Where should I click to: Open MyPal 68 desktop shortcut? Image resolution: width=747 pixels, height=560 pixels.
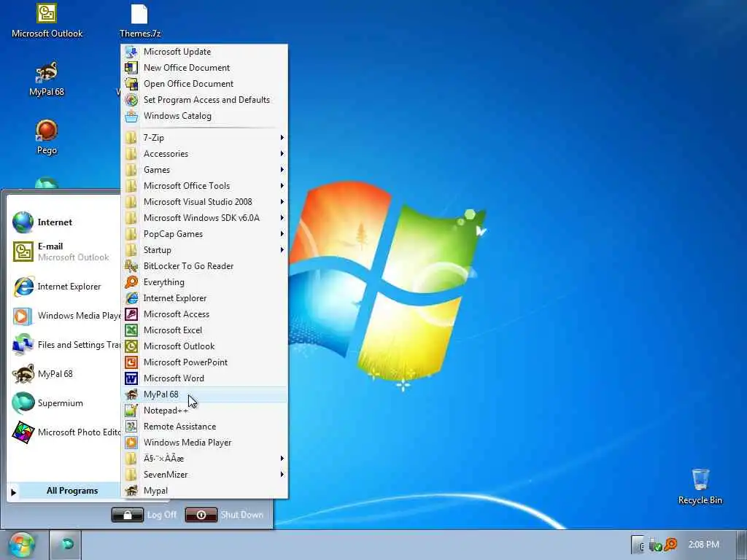(x=47, y=79)
